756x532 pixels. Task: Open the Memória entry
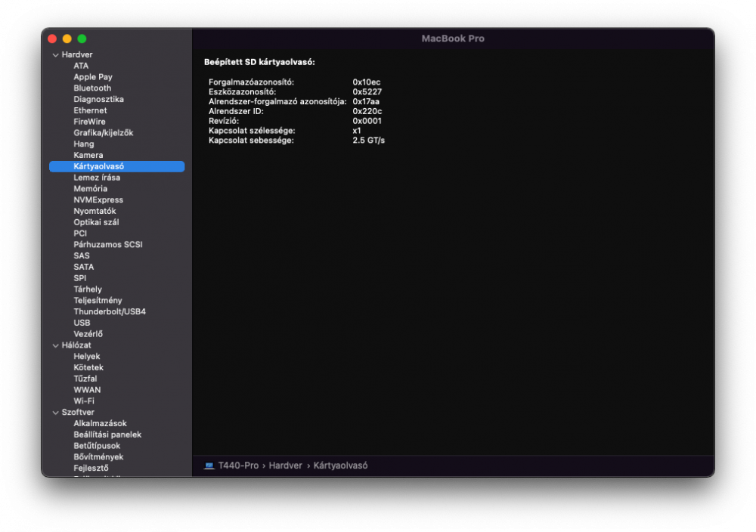[90, 188]
